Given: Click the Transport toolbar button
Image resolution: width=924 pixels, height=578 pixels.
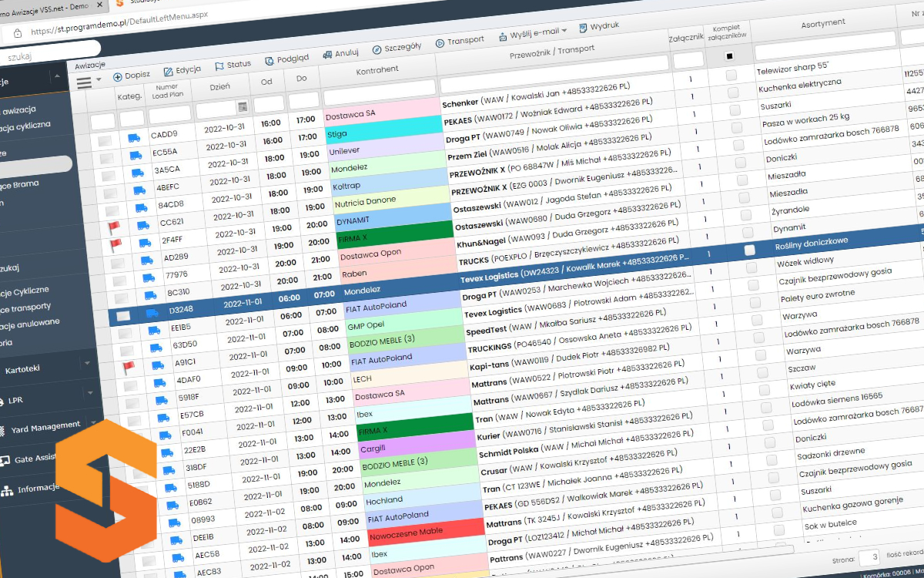Looking at the screenshot, I should [x=460, y=41].
